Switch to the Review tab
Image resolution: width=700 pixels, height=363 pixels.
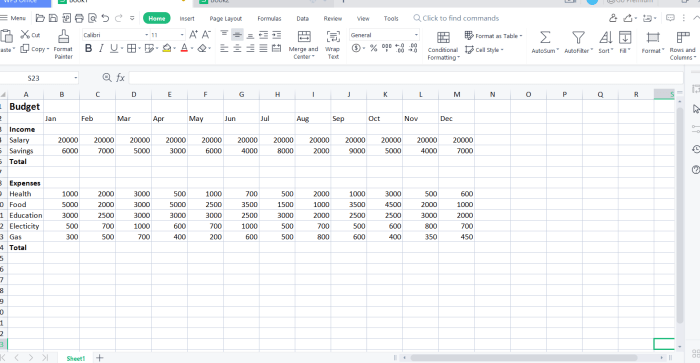tap(333, 18)
